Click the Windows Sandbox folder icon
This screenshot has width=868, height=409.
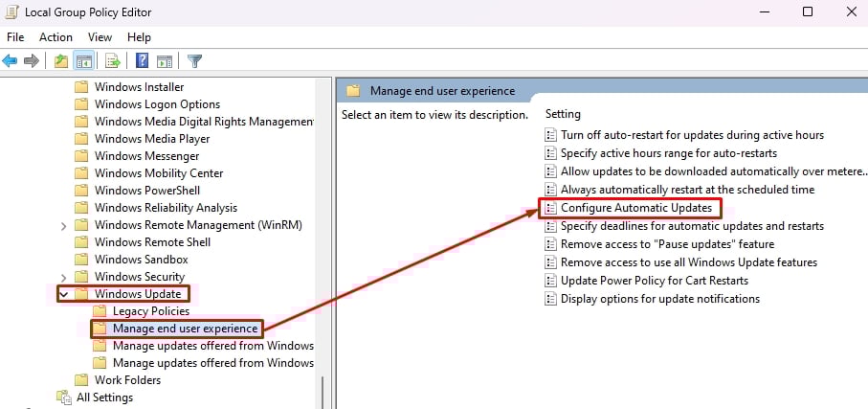(x=81, y=260)
